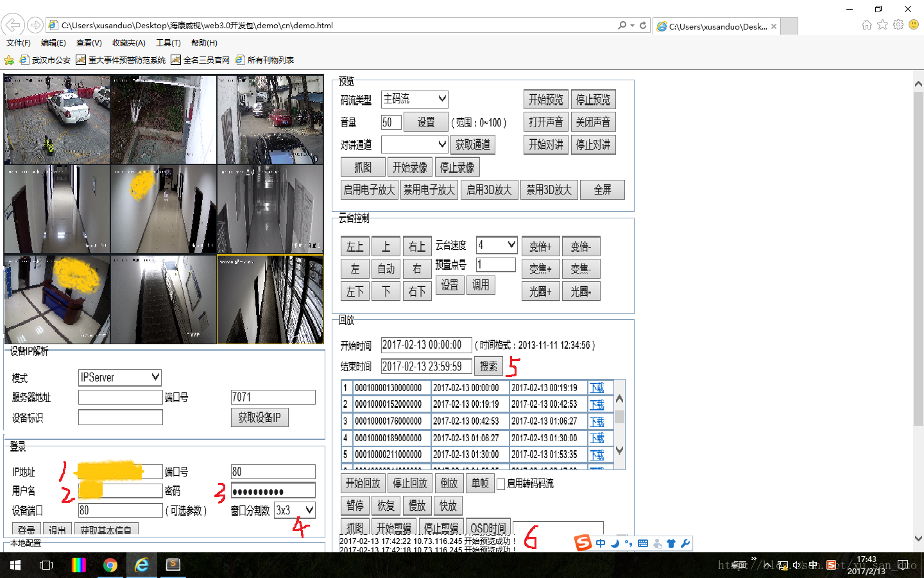Click the page refresh icon

click(x=642, y=26)
